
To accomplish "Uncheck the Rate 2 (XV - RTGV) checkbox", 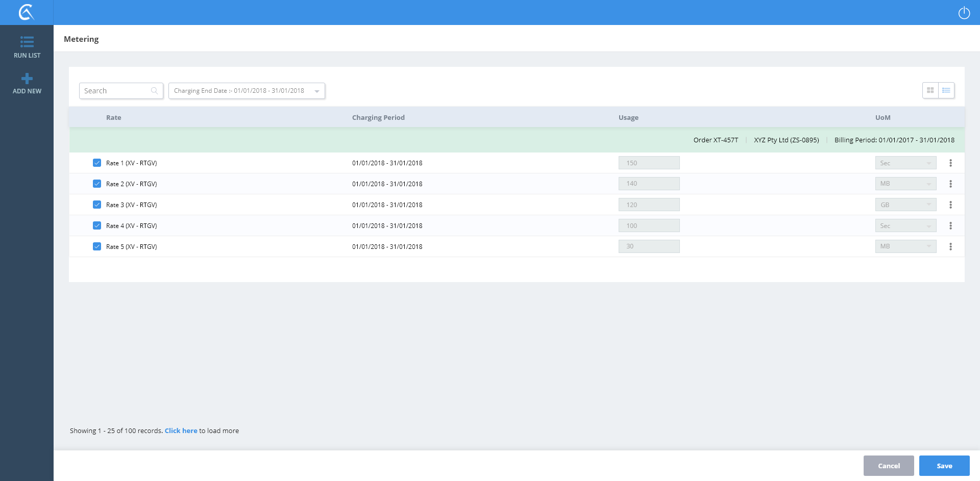I will click(x=97, y=184).
